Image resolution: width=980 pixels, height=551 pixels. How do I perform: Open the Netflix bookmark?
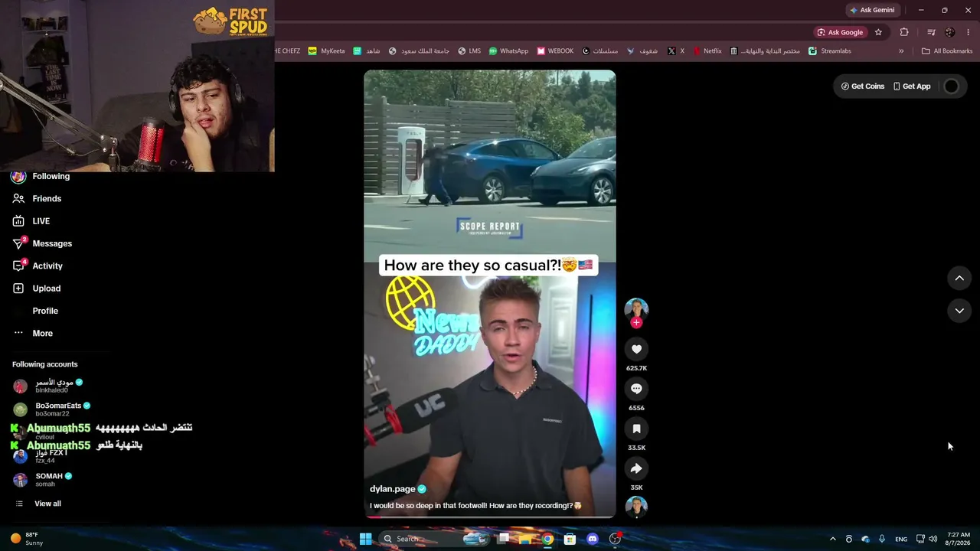707,51
